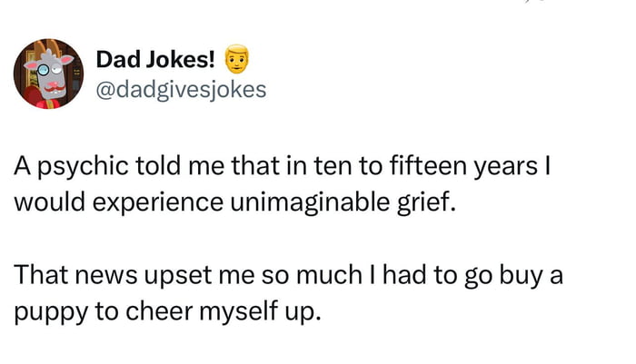Viewport: 636px width, 364px height.
Task: Click "That news" starting second paragraph
Action: pyautogui.click(x=75, y=275)
